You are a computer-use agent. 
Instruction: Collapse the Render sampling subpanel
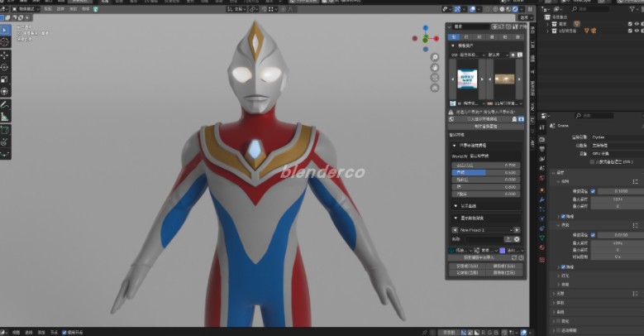[558, 225]
